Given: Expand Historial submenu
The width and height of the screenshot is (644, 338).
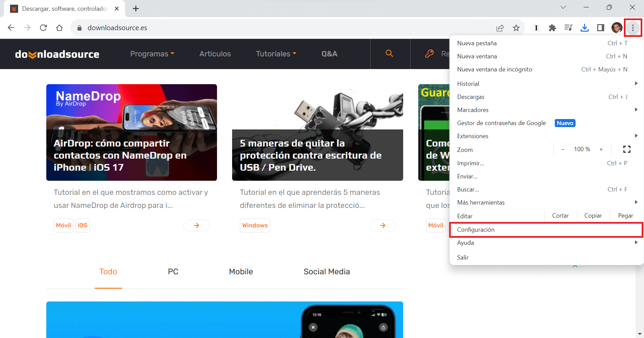Looking at the screenshot, I should 547,84.
